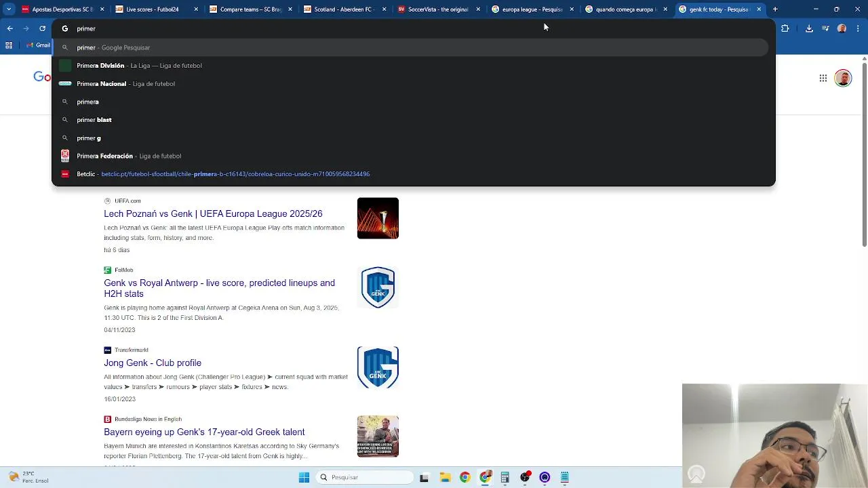Open the apps shortcut in bookmarks bar

9,45
